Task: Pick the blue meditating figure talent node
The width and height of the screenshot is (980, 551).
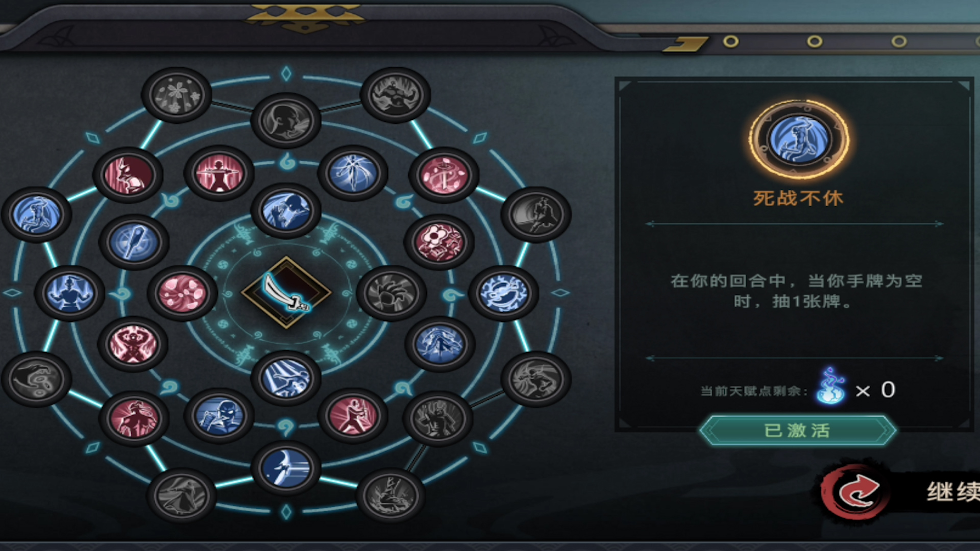Action: (69, 293)
